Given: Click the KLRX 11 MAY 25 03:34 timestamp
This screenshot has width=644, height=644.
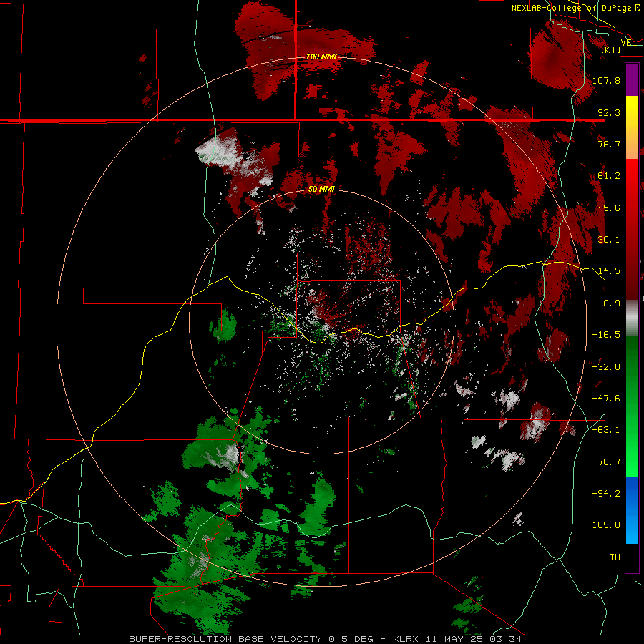Looking at the screenshot, I should (x=457, y=639).
